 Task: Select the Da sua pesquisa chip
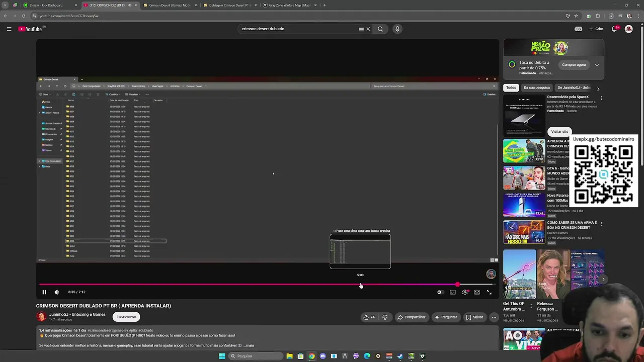click(x=537, y=87)
